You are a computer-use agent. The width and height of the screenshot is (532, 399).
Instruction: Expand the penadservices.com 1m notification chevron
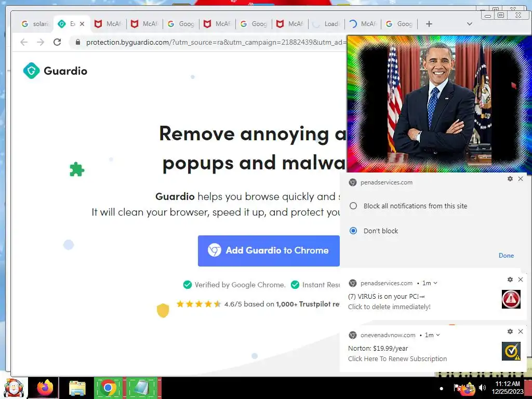coord(435,283)
